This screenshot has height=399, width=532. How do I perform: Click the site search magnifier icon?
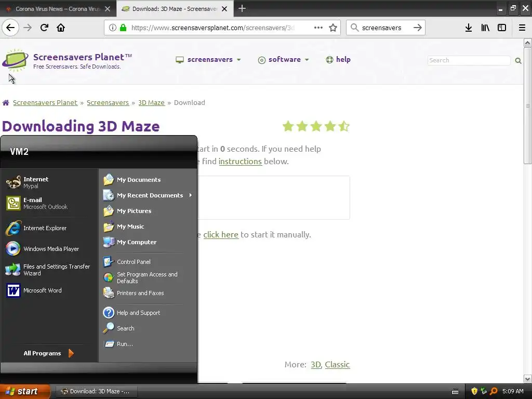(x=518, y=61)
